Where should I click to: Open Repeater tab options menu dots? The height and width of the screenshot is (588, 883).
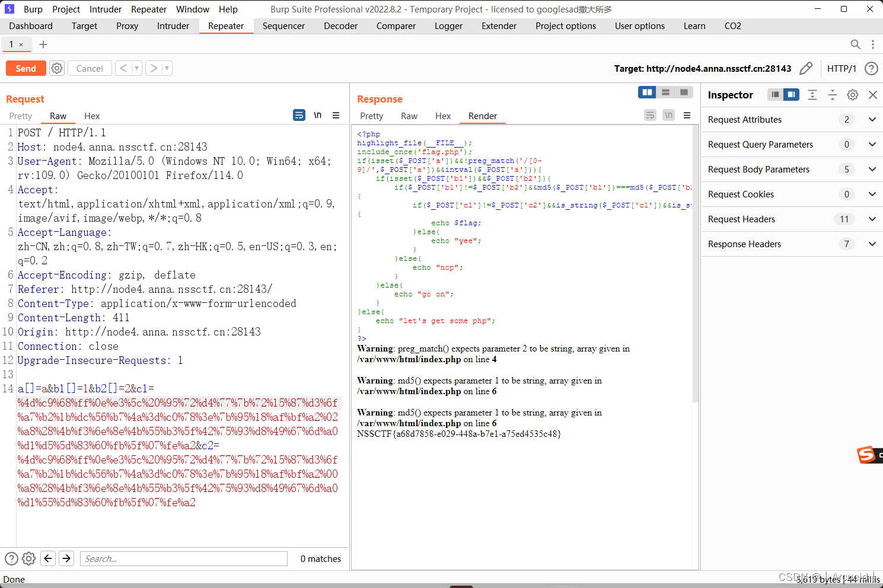[873, 44]
